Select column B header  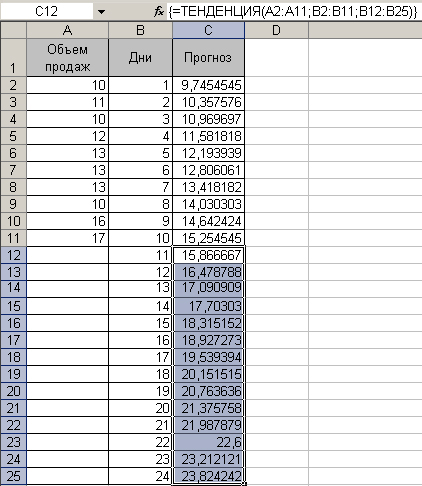click(140, 31)
